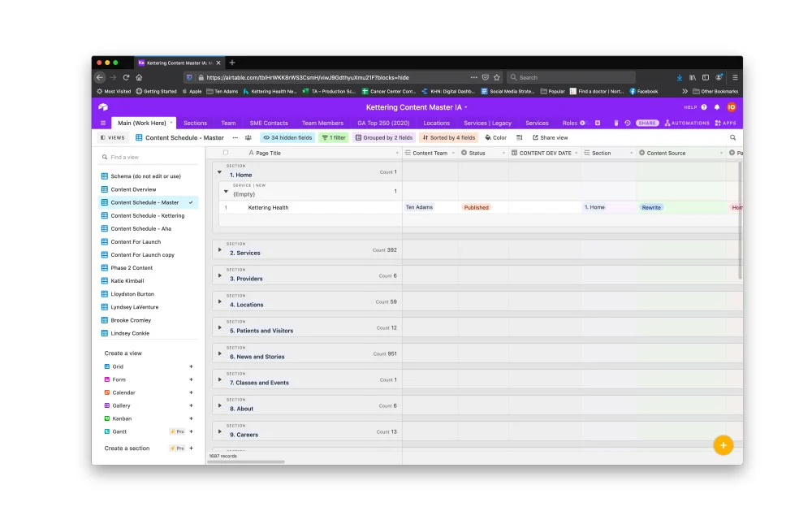The width and height of the screenshot is (812, 520).
Task: Open the base trash icon
Action: click(615, 123)
